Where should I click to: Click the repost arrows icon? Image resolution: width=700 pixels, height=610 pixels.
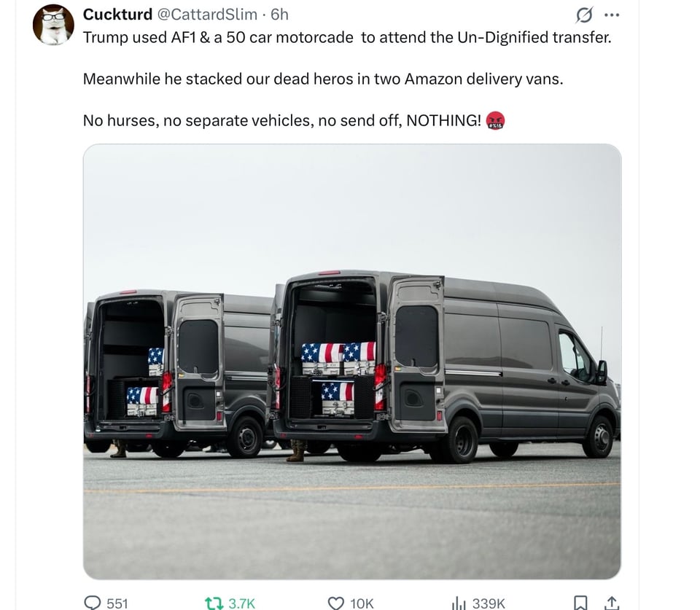coord(214,603)
